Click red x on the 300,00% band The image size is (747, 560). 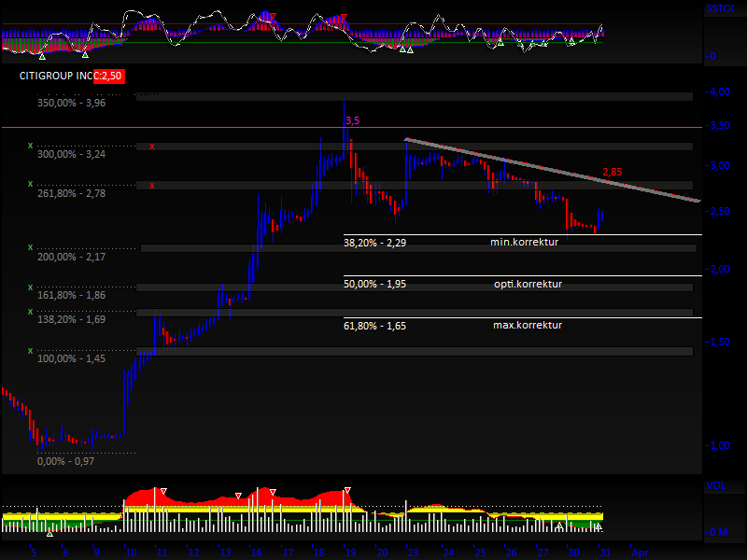(152, 147)
